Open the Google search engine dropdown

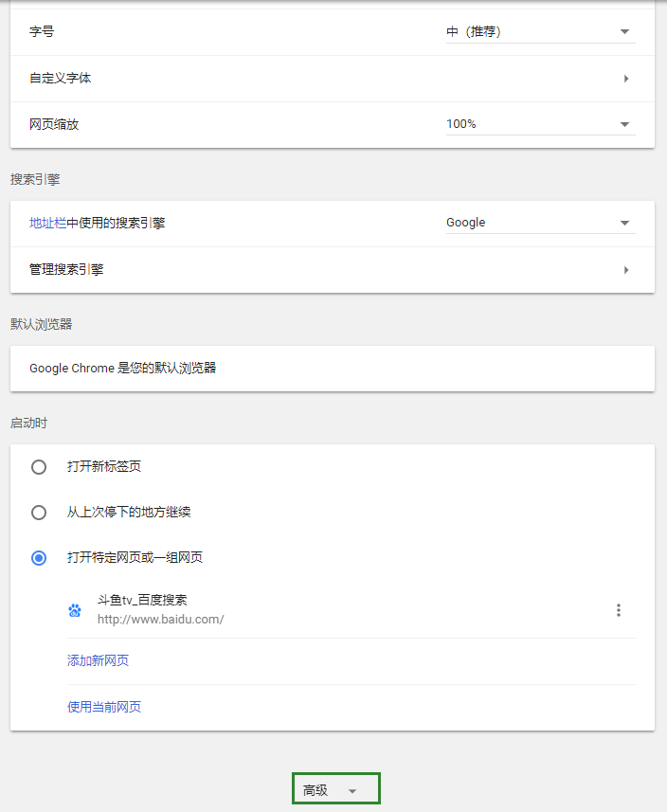(541, 223)
